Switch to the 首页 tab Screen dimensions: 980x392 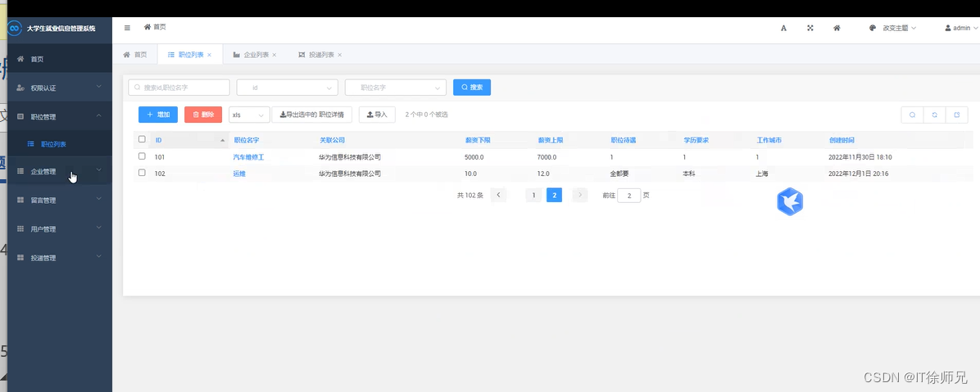click(135, 55)
